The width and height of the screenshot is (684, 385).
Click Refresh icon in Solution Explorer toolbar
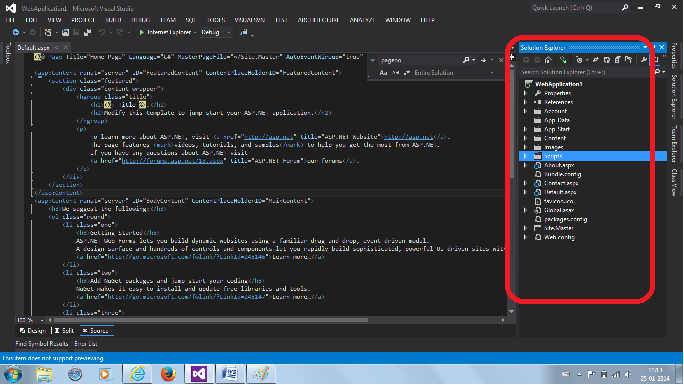[x=607, y=60]
